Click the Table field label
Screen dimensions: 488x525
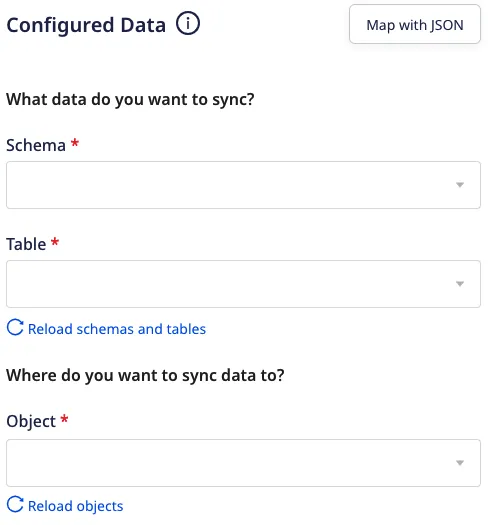pos(26,244)
